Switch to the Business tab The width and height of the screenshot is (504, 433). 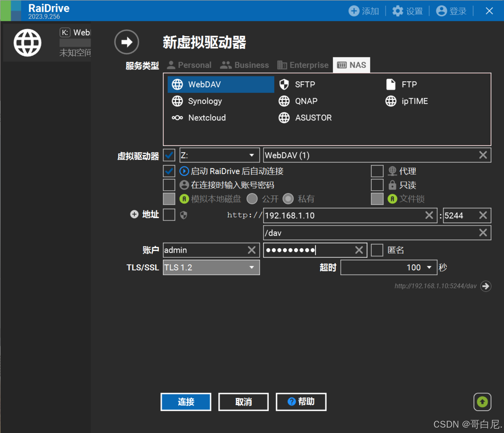[x=245, y=65]
